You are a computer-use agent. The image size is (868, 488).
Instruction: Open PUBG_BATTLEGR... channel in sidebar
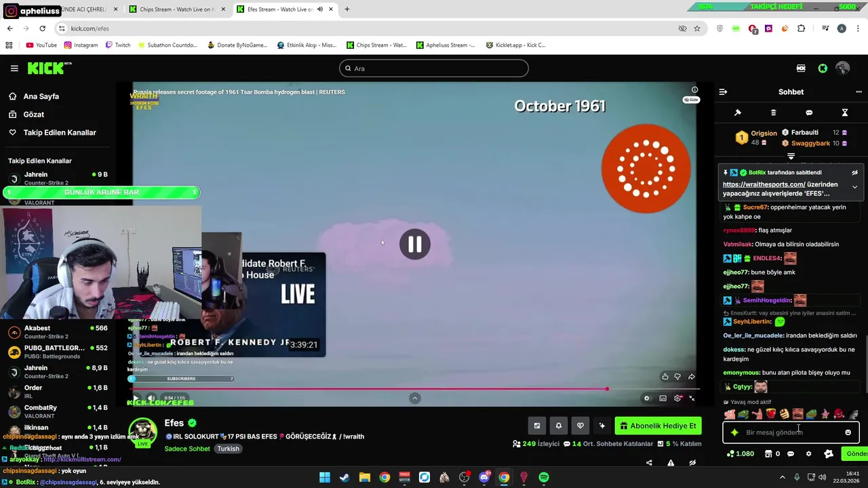tap(58, 352)
